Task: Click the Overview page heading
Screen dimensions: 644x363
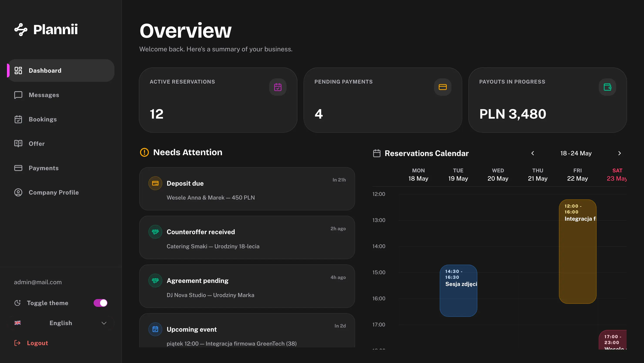Action: click(186, 31)
